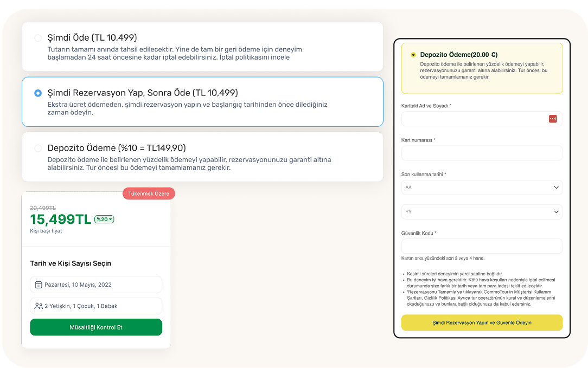588x368 pixels.
Task: Click the people icon in the guests field
Action: 39,306
